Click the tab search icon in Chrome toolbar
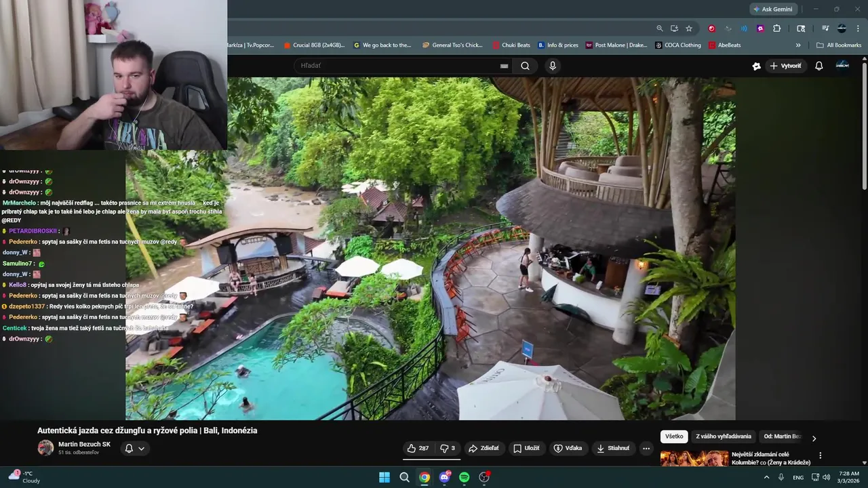868x488 pixels. pyautogui.click(x=801, y=28)
